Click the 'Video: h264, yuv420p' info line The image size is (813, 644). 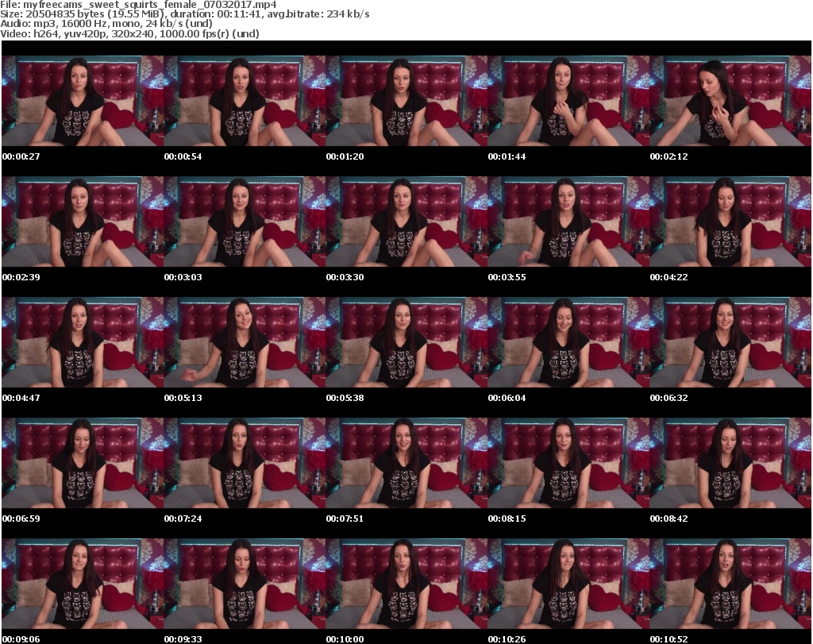point(129,33)
